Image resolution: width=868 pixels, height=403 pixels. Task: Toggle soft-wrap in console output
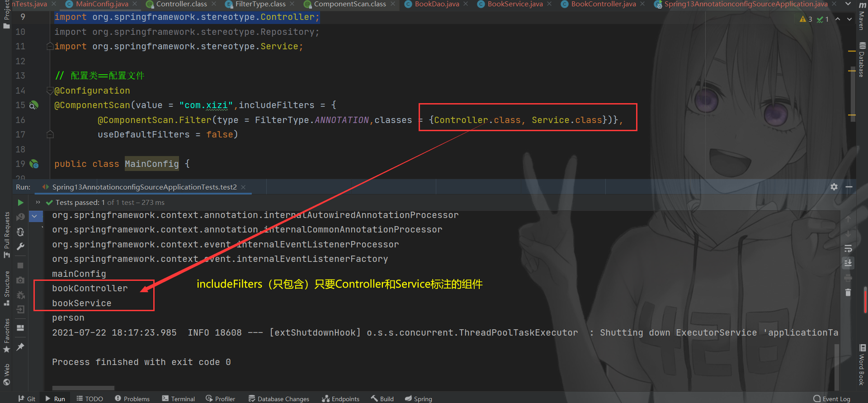[x=848, y=248]
